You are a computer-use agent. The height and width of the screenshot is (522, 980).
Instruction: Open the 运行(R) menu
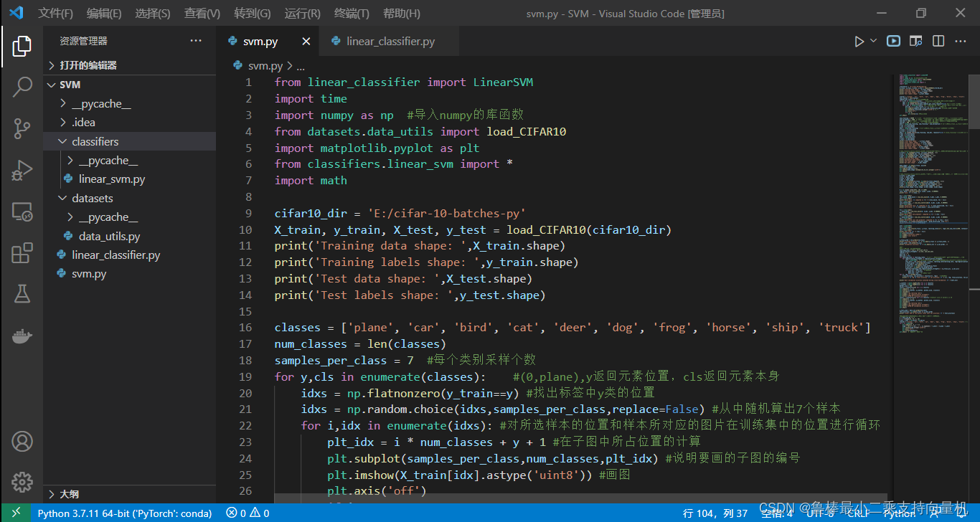302,14
